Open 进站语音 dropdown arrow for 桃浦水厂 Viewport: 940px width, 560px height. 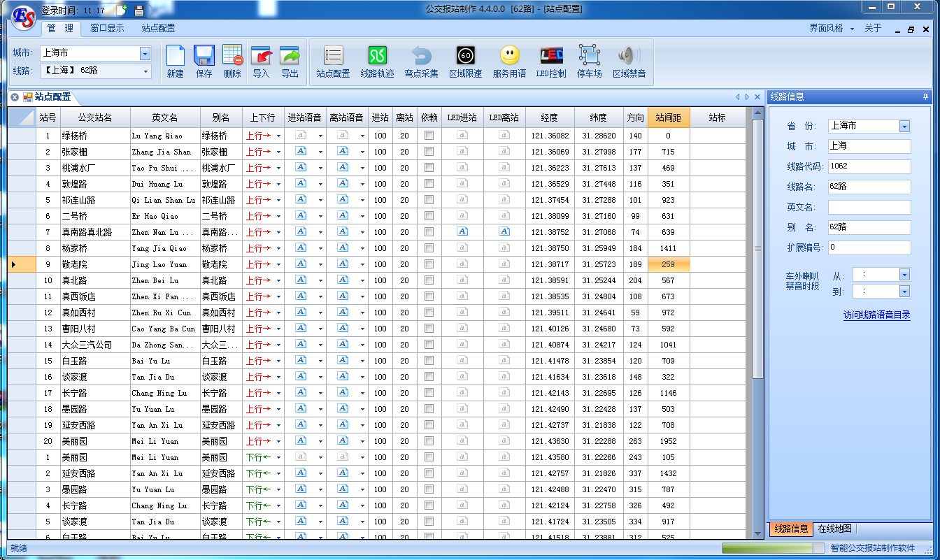click(x=320, y=168)
